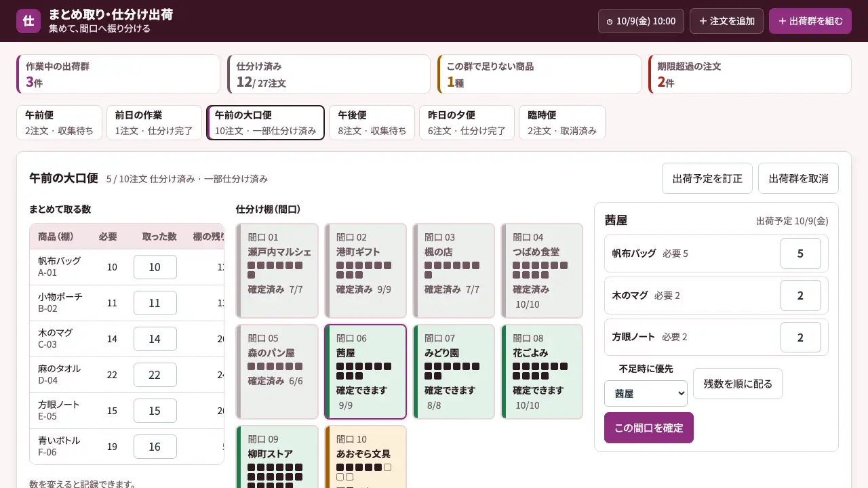Viewport: 868px width, 488px height.
Task: Edit picked count for 帆布バッグ A-01
Action: [x=155, y=267]
